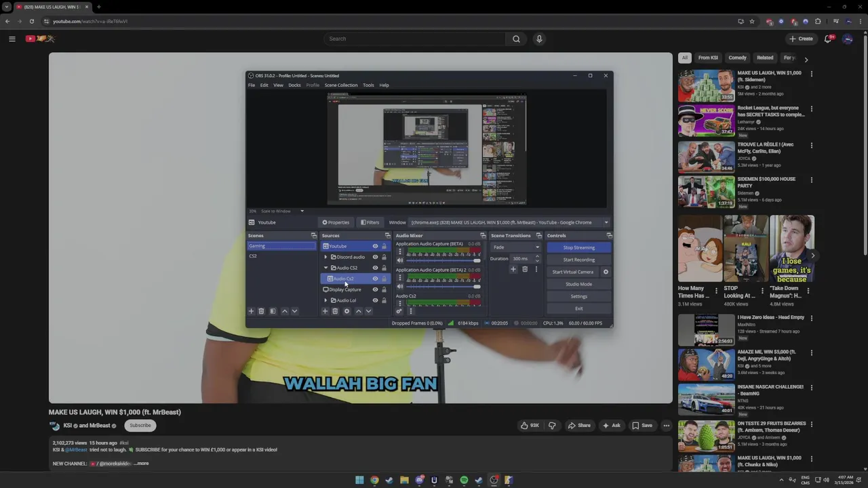Image resolution: width=868 pixels, height=488 pixels.
Task: Open options for Application Audio Capture (BETA) 2
Action: point(399,278)
